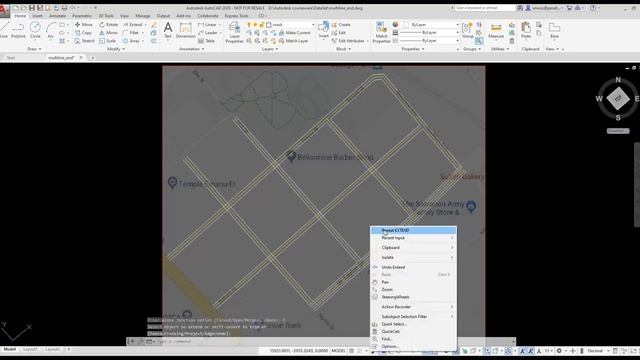Open the Start file tab
This screenshot has width=640, height=360.
11,58
